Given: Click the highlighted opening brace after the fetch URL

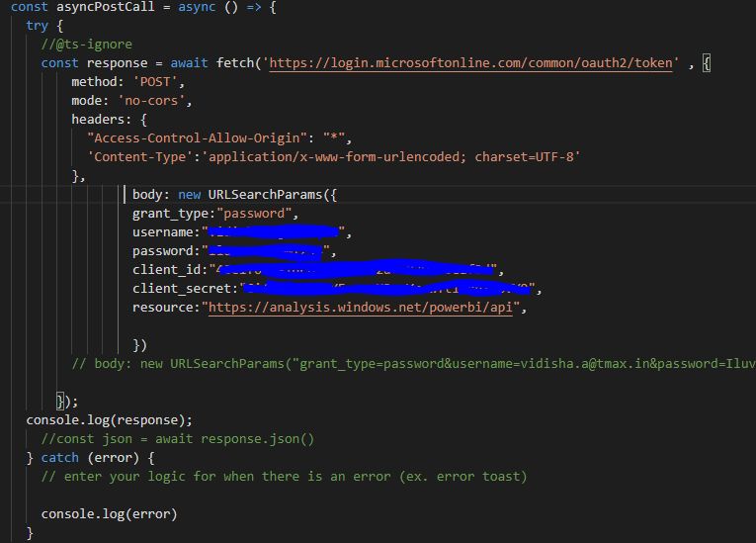Looking at the screenshot, I should [707, 63].
